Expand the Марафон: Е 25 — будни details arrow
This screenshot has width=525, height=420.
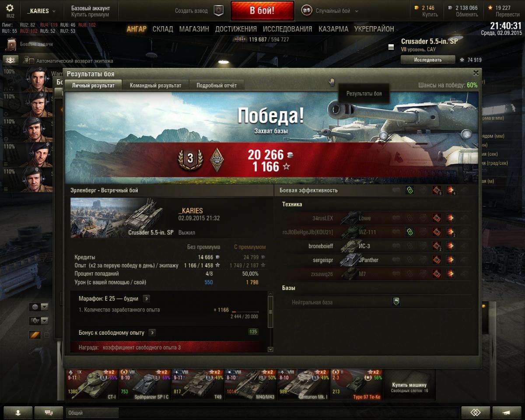point(147,298)
